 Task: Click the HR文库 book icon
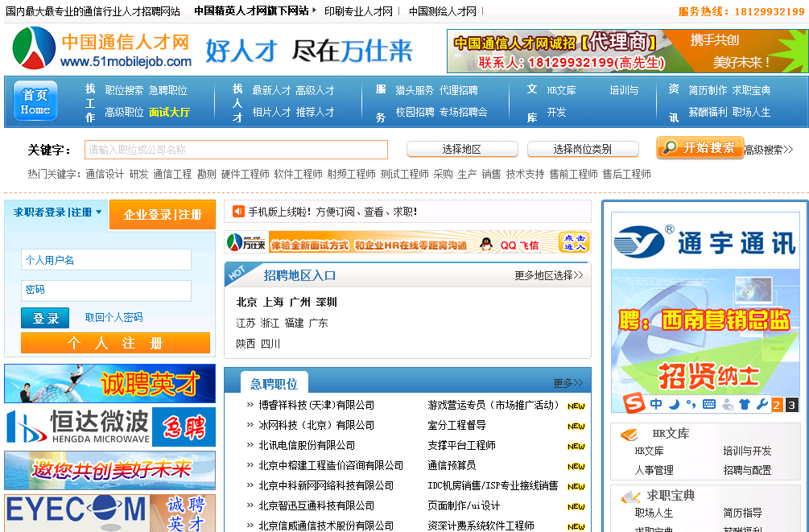click(629, 435)
